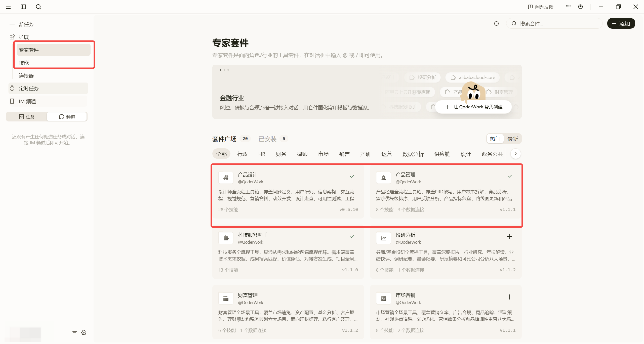Filter by 市场 category

click(323, 154)
